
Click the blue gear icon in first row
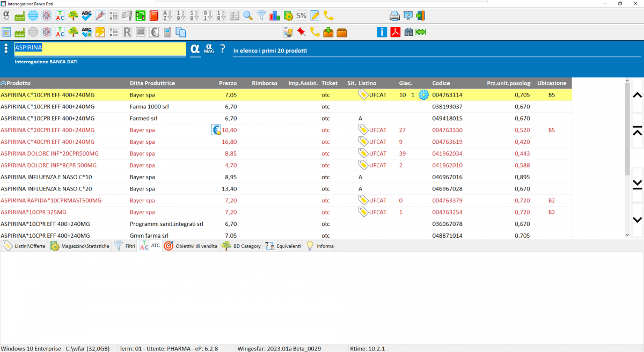424,95
